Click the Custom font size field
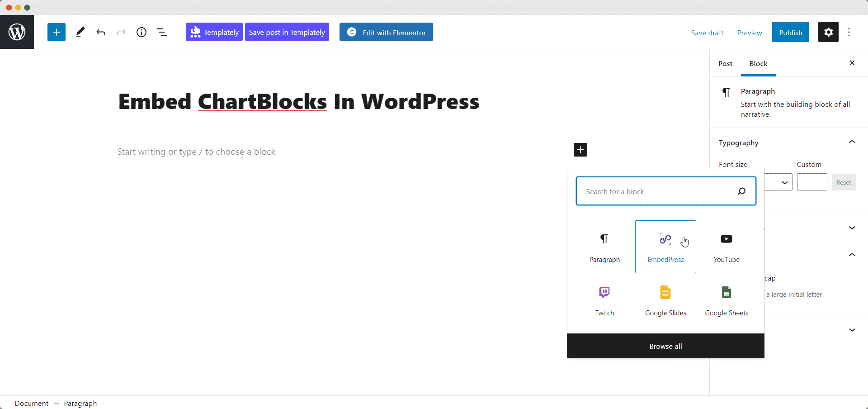This screenshot has height=409, width=868. [812, 182]
